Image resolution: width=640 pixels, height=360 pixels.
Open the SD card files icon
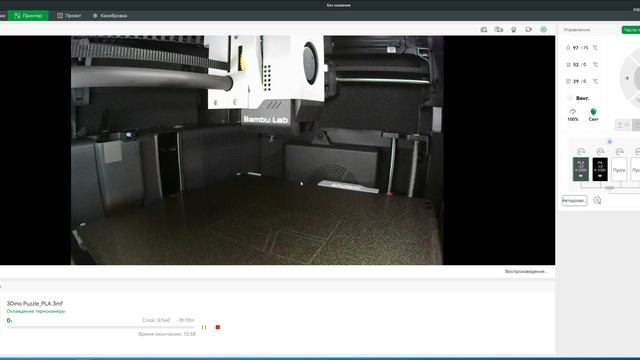(484, 29)
